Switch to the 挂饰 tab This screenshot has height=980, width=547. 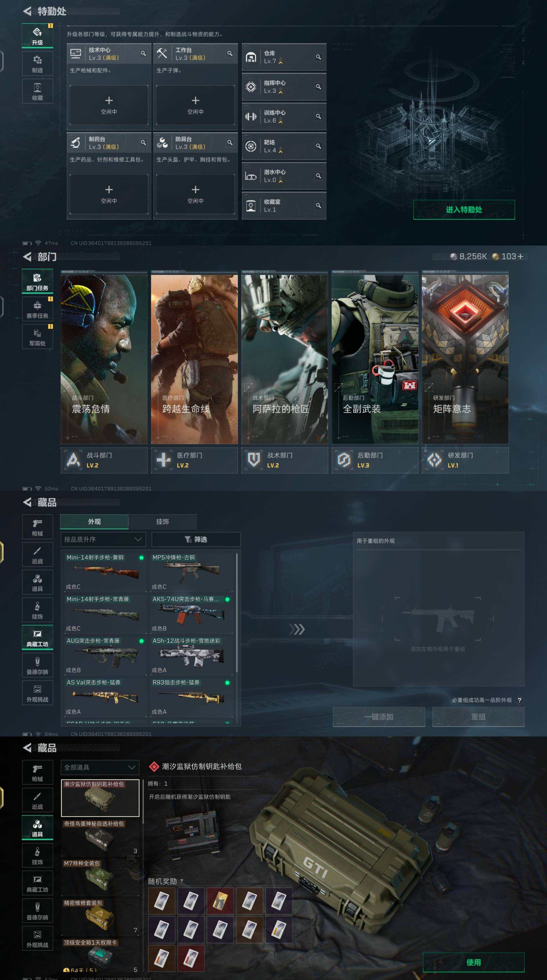163,521
